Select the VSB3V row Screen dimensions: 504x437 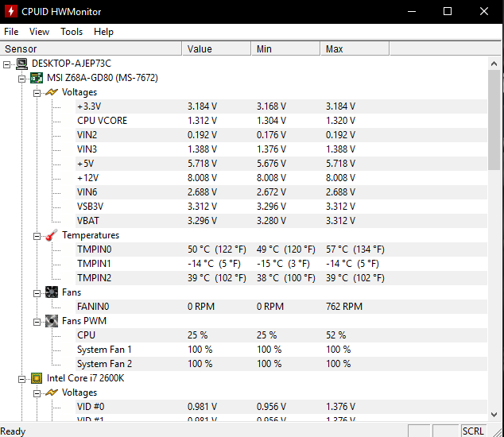[281, 207]
